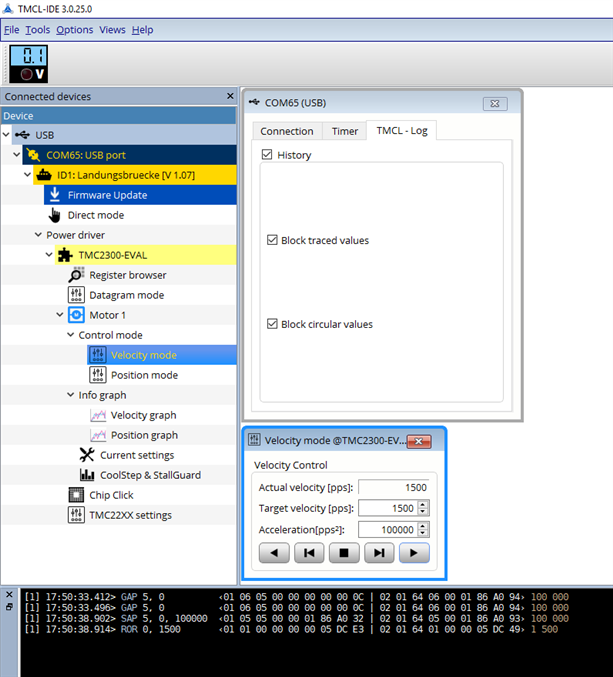Click the Landungsbruecke ship icon

(x=44, y=175)
